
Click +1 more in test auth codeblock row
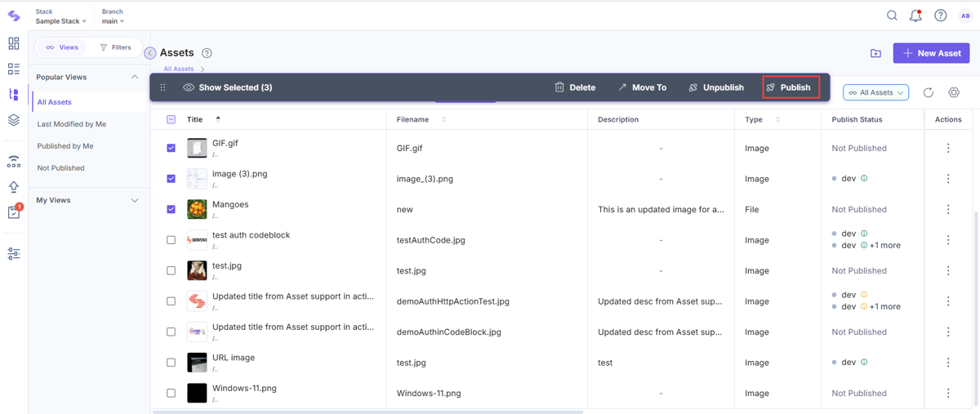886,245
